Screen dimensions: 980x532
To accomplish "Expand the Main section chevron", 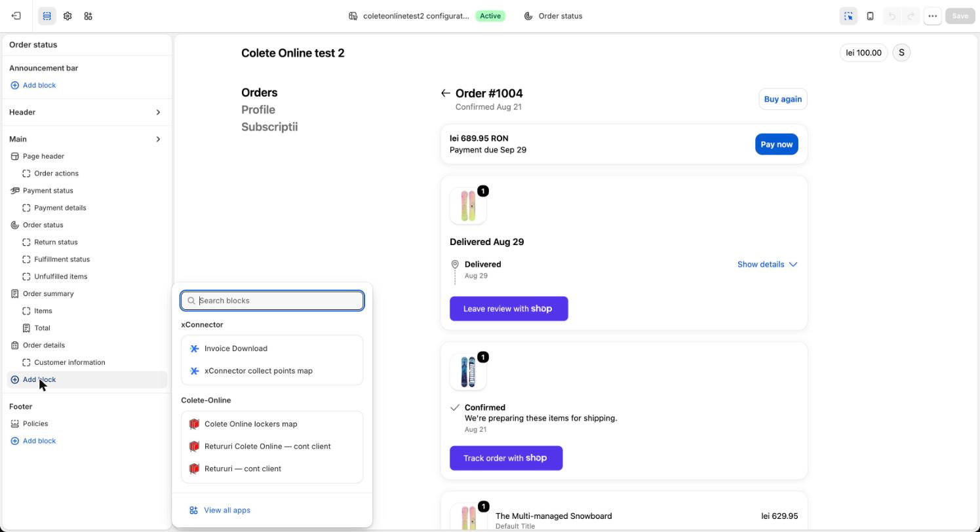I will coord(158,139).
